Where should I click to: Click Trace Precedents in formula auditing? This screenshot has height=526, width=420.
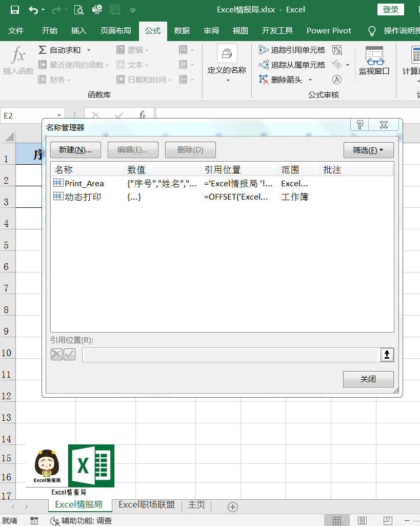(292, 50)
